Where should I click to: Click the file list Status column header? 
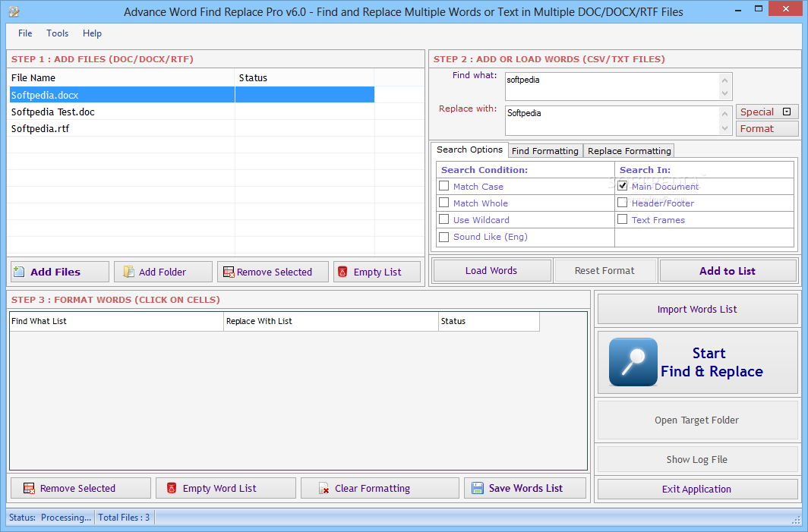[305, 77]
